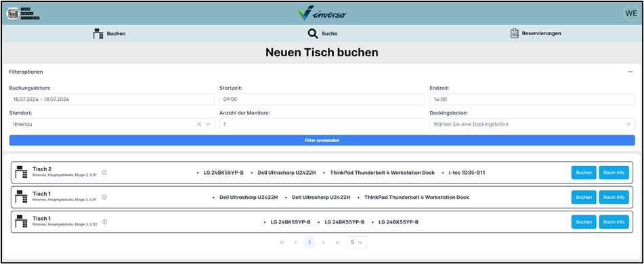The height and width of the screenshot is (264, 644).
Task: Click ThinkPad Thunderbolt dock in Tisch 2 row
Action: [x=382, y=173]
